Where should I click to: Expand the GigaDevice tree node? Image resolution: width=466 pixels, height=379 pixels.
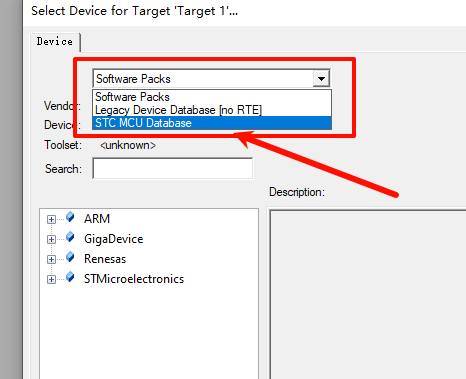51,239
